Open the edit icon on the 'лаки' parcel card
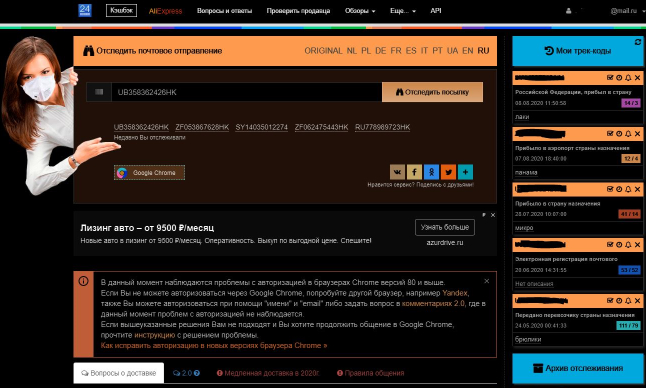646x388 pixels. click(x=610, y=77)
